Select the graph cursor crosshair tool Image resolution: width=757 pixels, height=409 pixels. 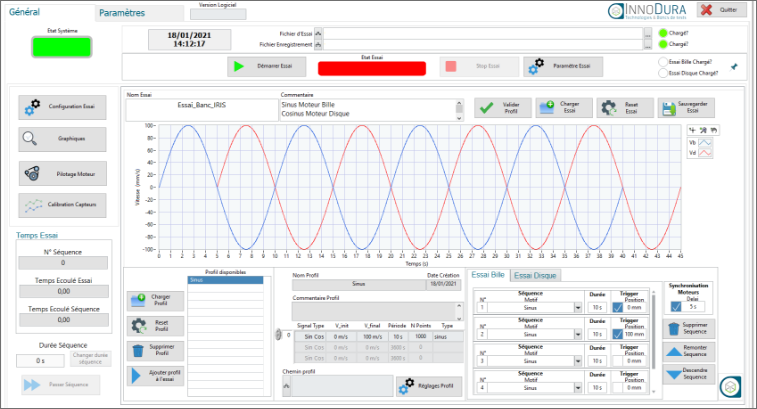point(692,130)
